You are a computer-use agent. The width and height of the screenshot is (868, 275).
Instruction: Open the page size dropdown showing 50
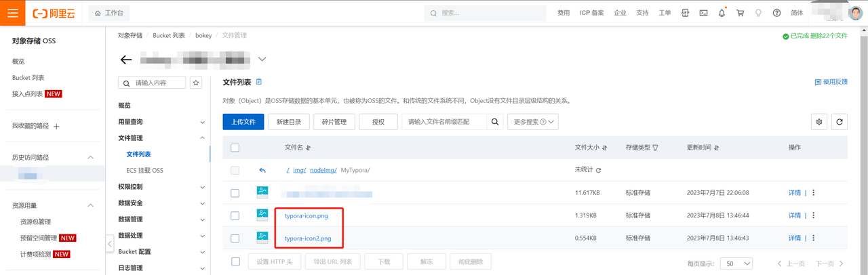tap(736, 263)
